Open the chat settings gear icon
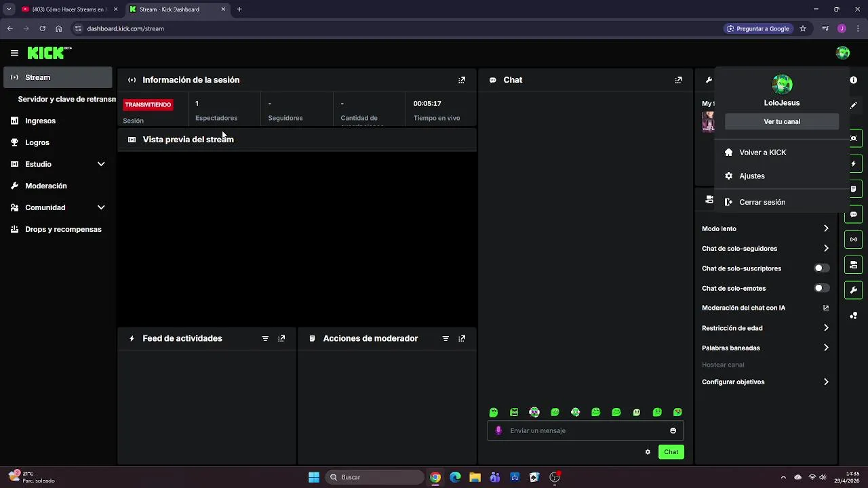Screen dimensions: 868x488 click(x=648, y=452)
